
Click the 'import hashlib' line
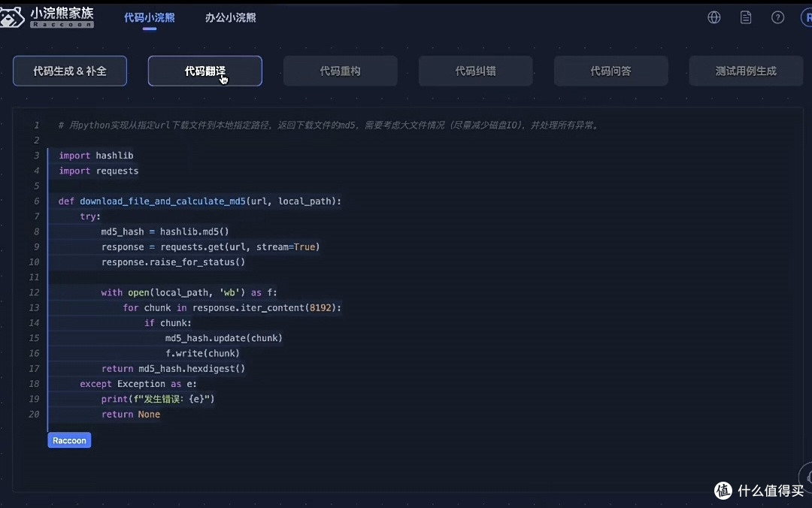coord(95,156)
